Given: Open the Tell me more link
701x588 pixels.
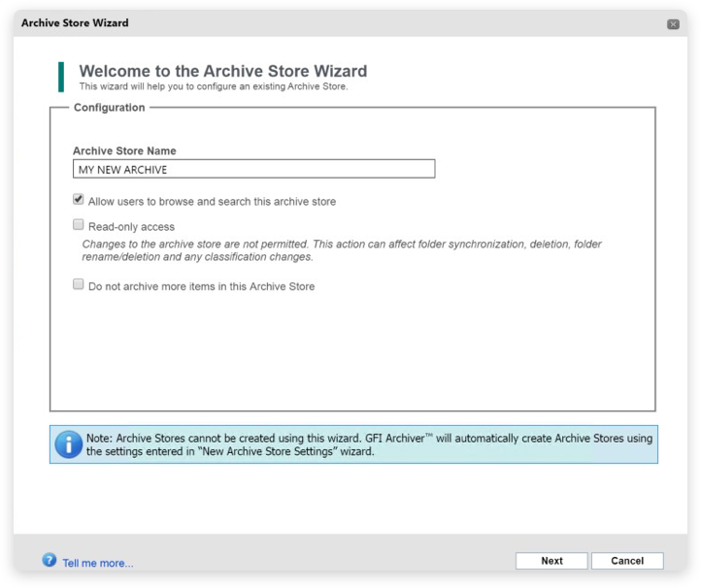Looking at the screenshot, I should click(x=98, y=563).
